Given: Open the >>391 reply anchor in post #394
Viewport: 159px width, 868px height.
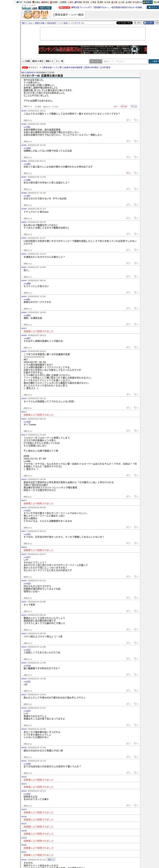Looking at the screenshot, I should [27, 127].
